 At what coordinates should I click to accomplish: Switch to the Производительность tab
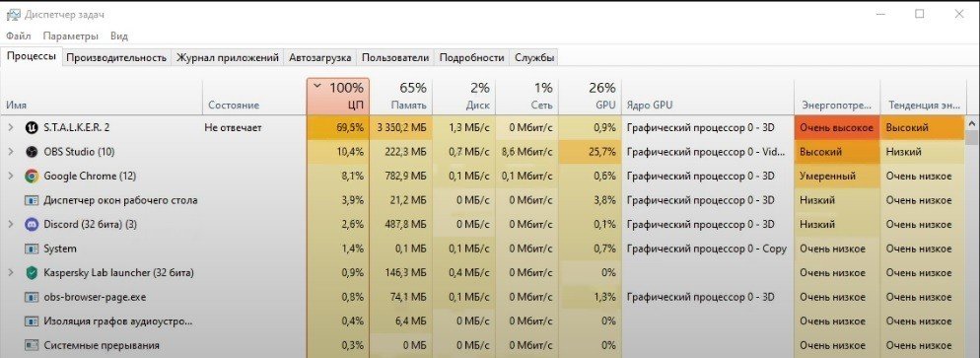[117, 57]
